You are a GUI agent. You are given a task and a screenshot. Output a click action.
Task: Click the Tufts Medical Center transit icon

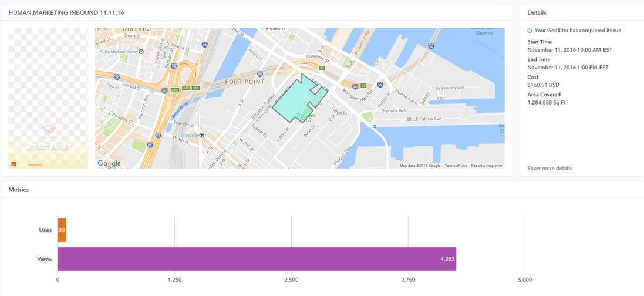click(141, 52)
